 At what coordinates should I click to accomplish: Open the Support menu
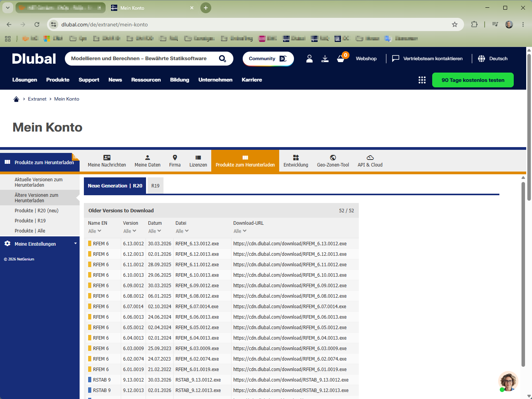89,80
